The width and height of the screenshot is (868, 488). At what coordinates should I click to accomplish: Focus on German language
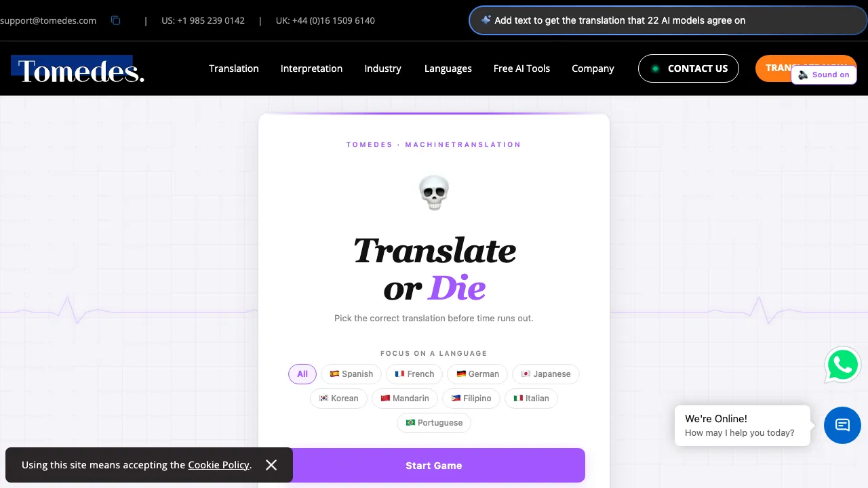[x=477, y=374]
